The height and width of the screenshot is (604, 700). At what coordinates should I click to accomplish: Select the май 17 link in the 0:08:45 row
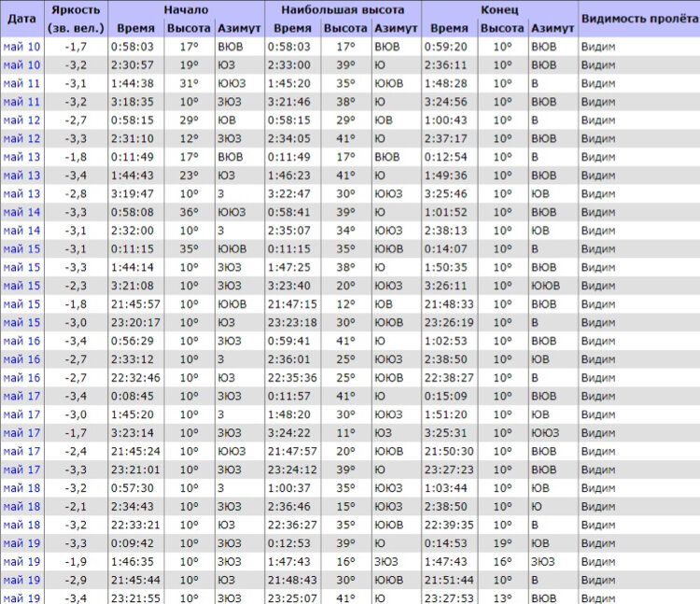21,397
